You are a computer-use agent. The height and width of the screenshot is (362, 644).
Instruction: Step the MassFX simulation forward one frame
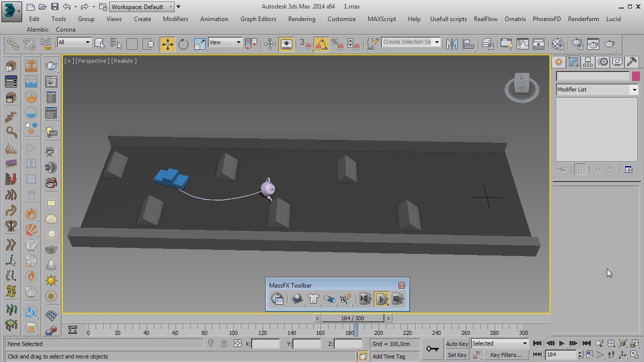point(397,299)
